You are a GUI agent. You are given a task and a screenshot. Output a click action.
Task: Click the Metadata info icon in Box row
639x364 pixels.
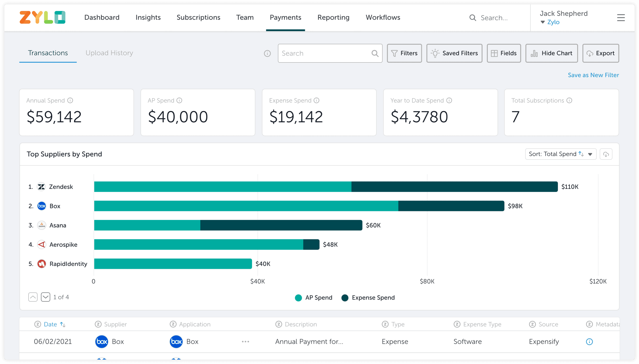coord(589,342)
